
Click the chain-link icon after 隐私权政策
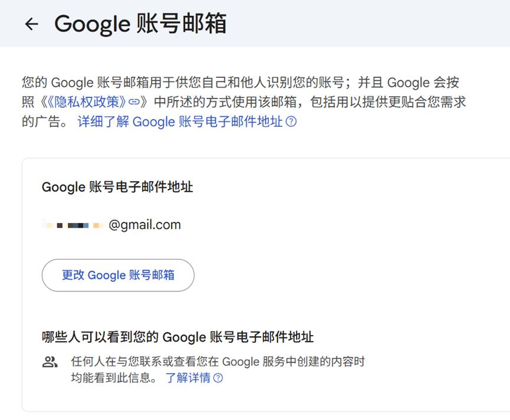coord(135,102)
